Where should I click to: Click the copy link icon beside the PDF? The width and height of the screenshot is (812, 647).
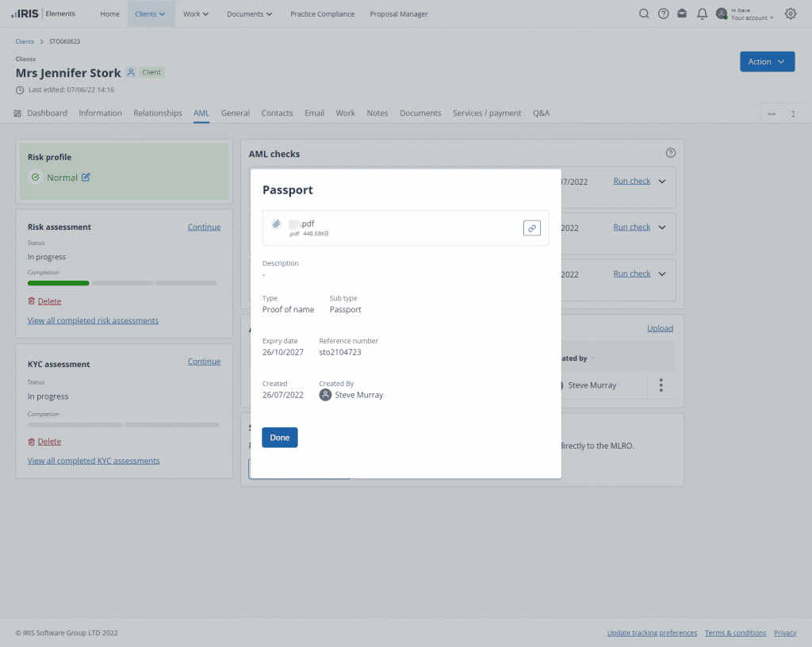tap(532, 228)
